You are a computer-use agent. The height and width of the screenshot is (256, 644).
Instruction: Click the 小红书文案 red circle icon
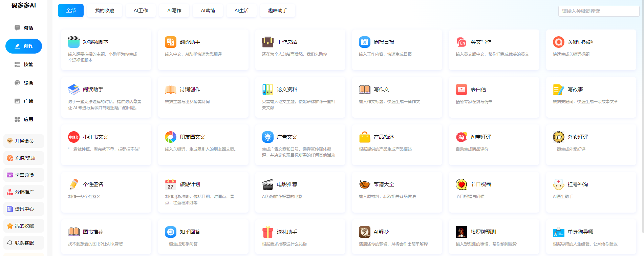(74, 137)
